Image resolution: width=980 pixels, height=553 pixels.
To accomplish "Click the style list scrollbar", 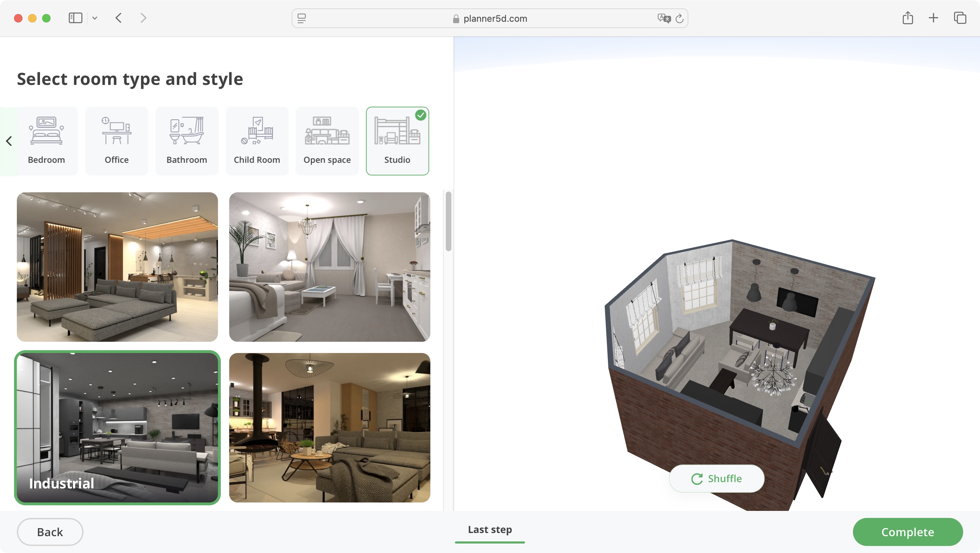I will coord(449,221).
